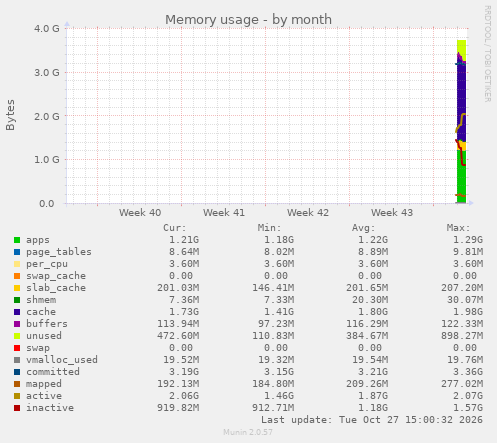Click the cache current value 1.73G

tap(184, 312)
